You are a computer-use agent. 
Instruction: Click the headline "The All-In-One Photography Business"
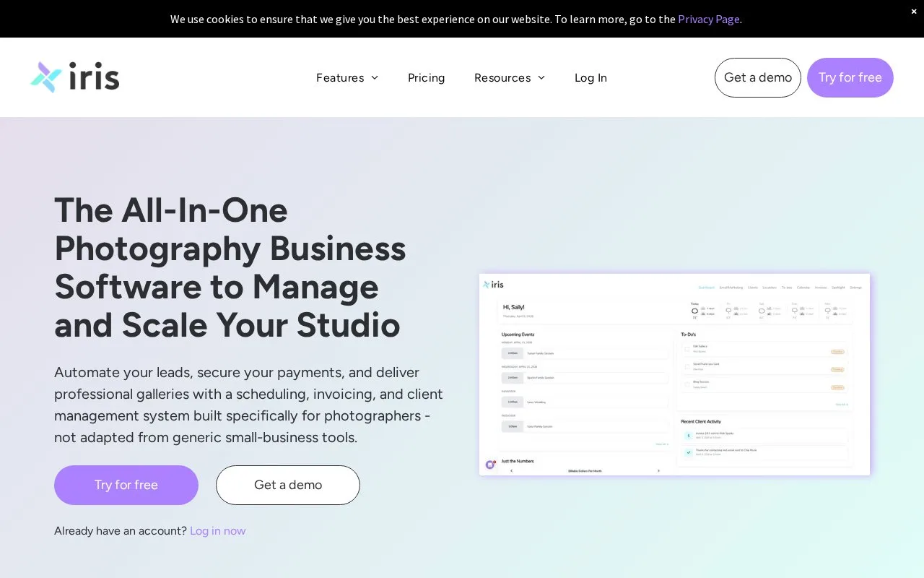[x=230, y=267]
